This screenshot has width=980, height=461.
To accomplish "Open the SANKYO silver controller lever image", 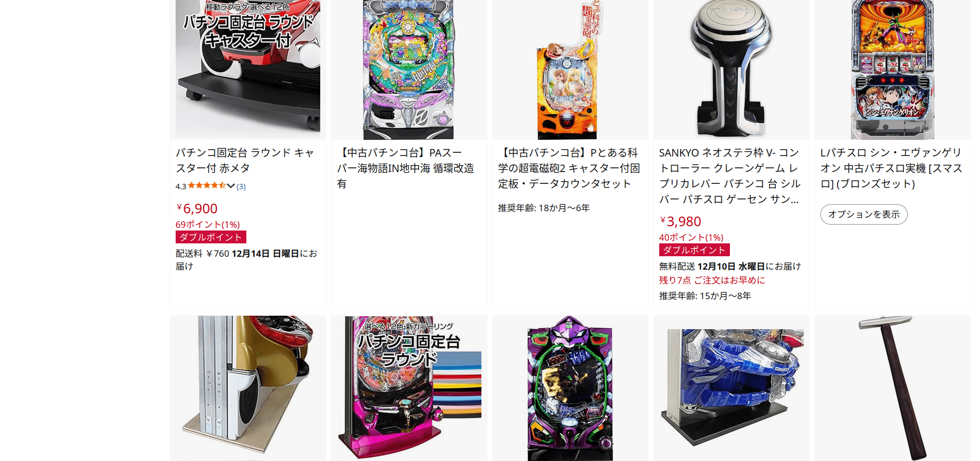I will pos(732,68).
